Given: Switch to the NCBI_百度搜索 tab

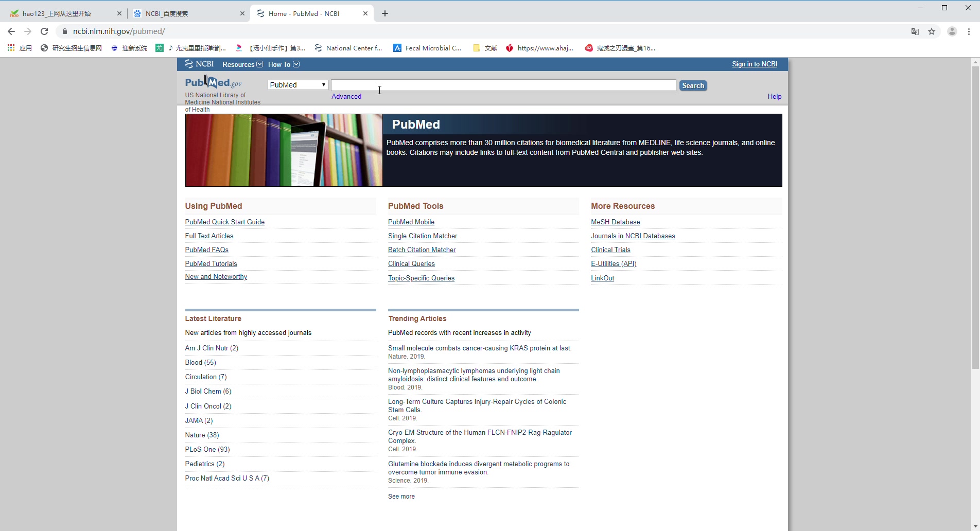Looking at the screenshot, I should (x=188, y=13).
